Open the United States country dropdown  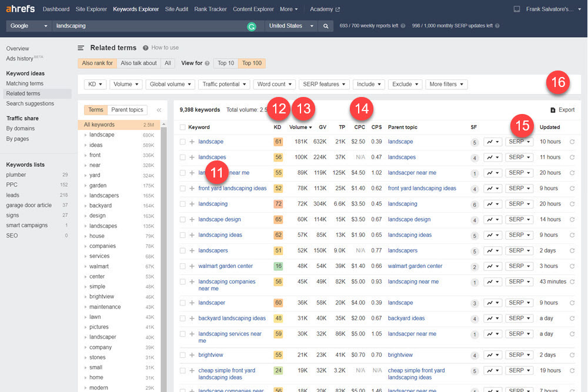pyautogui.click(x=291, y=26)
